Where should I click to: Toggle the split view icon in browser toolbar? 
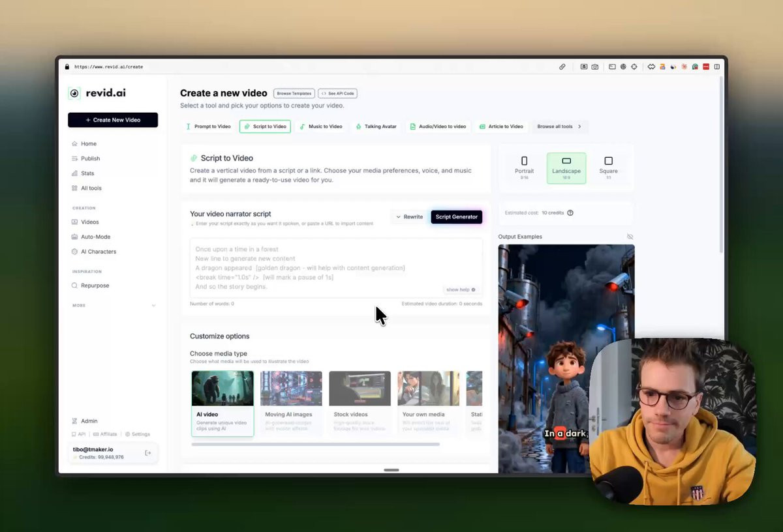[716, 66]
